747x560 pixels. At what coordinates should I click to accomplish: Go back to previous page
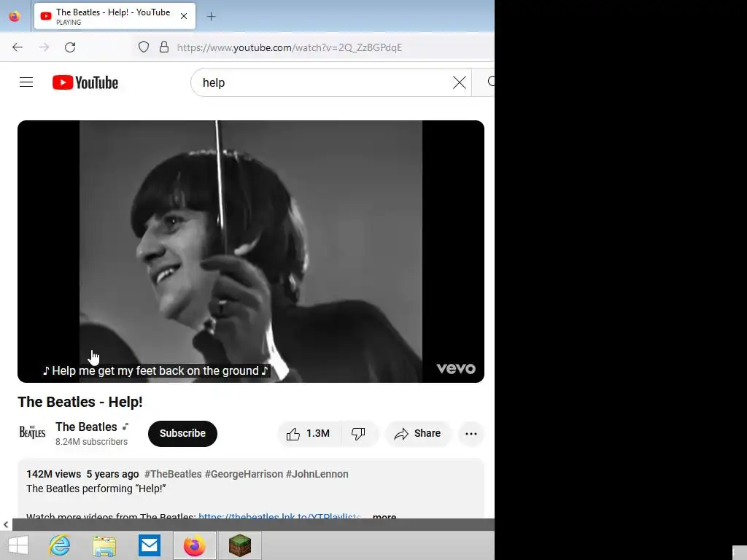[18, 47]
